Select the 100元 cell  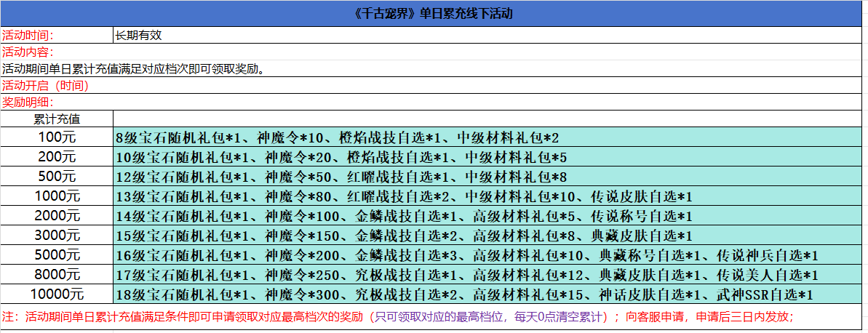(57, 137)
